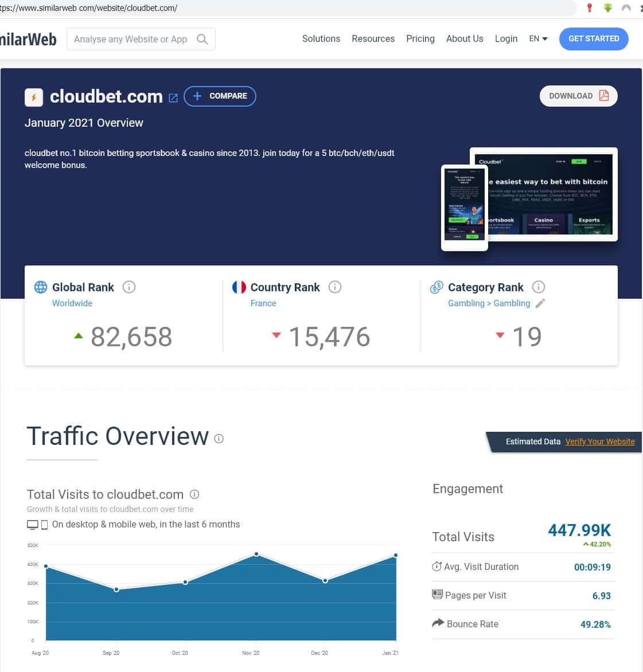The height and width of the screenshot is (672, 643).
Task: Click the DOWNLOAD button
Action: pyautogui.click(x=578, y=96)
